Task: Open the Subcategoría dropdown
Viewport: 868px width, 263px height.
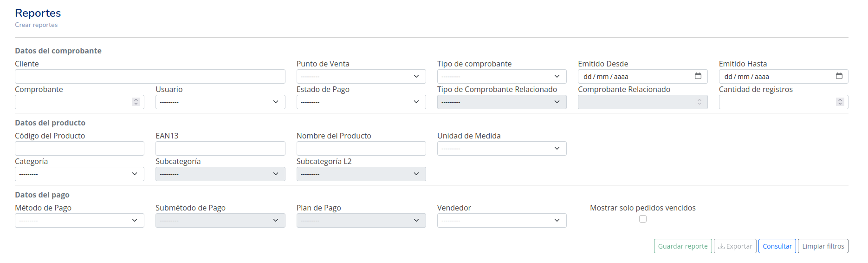Action: pyautogui.click(x=220, y=174)
